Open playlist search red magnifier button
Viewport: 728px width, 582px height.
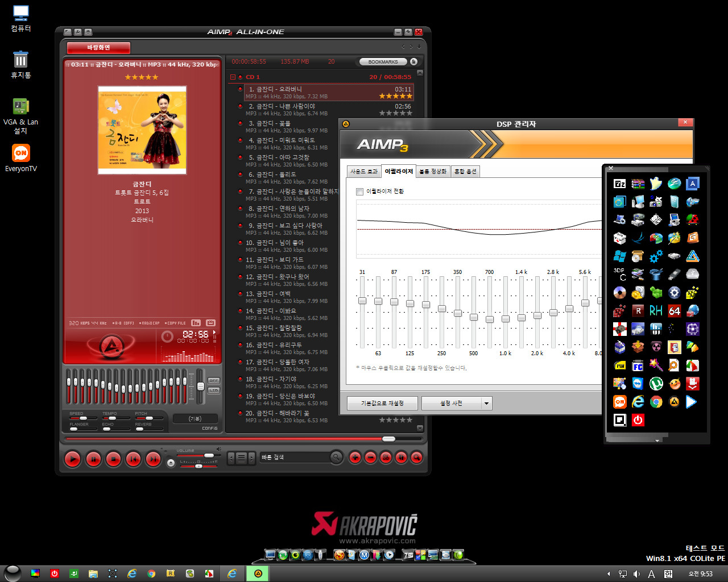[416, 457]
